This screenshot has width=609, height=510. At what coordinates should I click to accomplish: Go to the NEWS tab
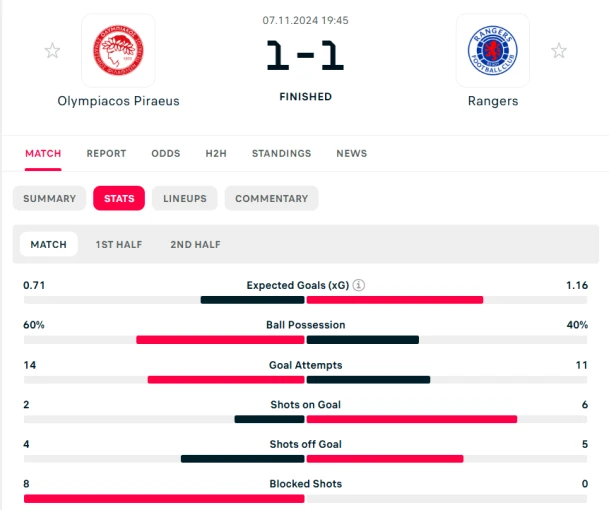click(x=351, y=153)
